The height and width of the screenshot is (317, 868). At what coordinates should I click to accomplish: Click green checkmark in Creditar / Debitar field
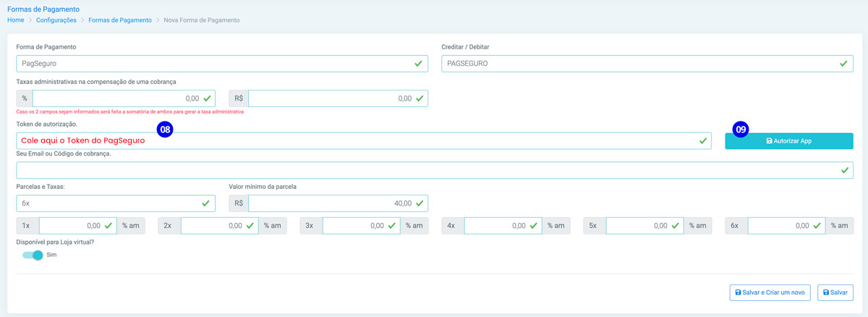pyautogui.click(x=843, y=64)
